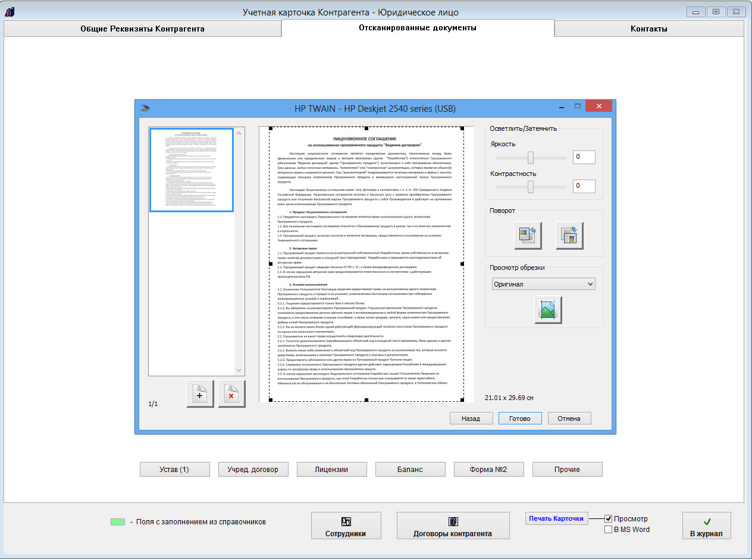Rotate the scan right (clockwise)

tap(569, 235)
